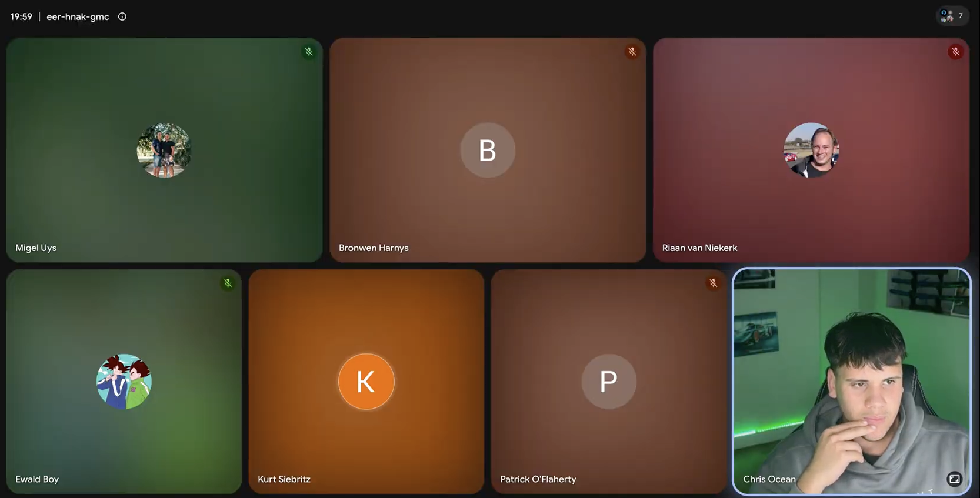Select Ewald Boy's cartoon avatar
The width and height of the screenshot is (980, 498).
[124, 382]
